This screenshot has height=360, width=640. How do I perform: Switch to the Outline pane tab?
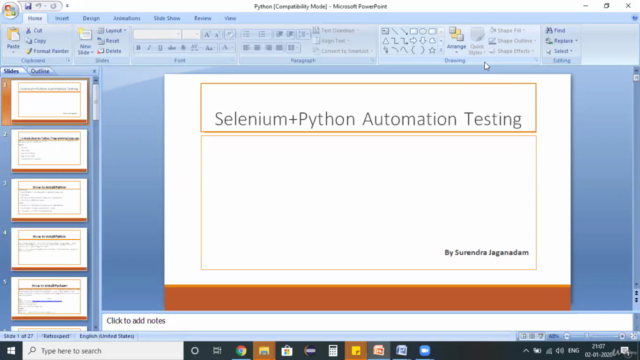[40, 71]
